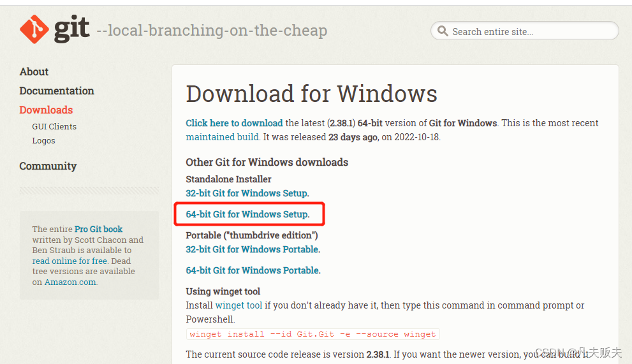Open Logos sub-page
Viewport: 632px width, 364px height.
pos(43,141)
